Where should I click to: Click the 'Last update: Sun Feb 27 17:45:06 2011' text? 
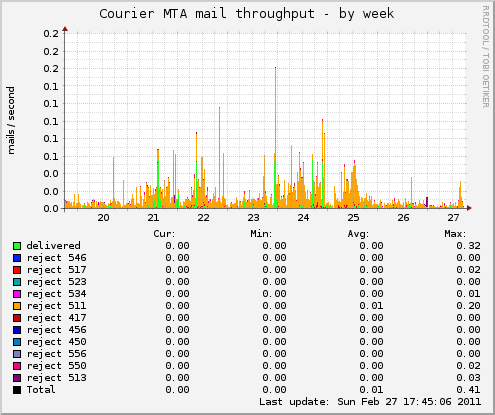(370, 402)
